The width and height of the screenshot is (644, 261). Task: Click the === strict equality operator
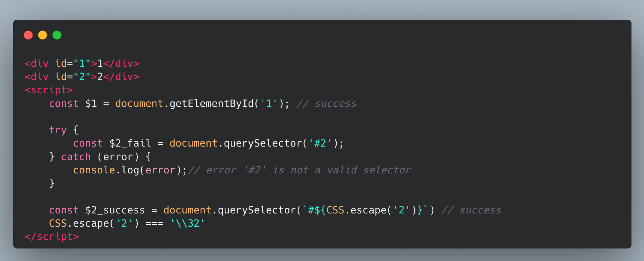pos(155,223)
